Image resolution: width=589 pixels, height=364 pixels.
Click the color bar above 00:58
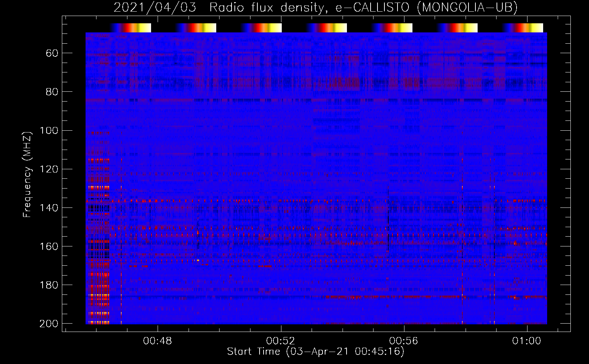click(457, 28)
